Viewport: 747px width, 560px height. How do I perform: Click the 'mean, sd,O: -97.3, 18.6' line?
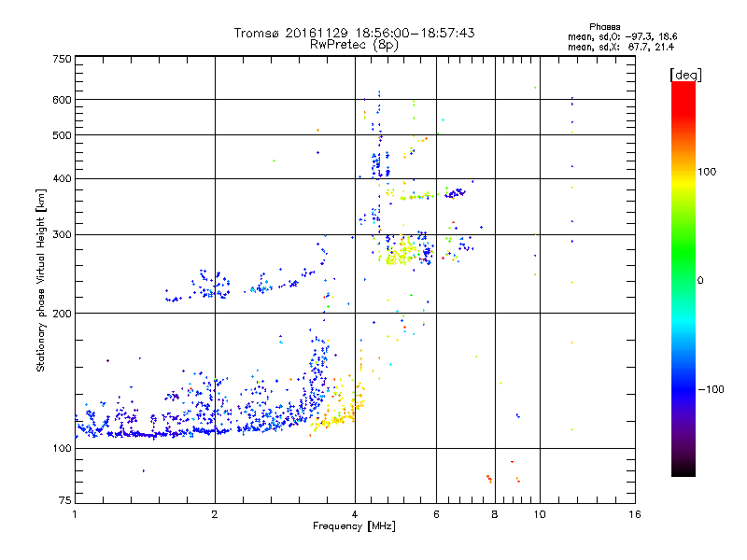pyautogui.click(x=622, y=36)
